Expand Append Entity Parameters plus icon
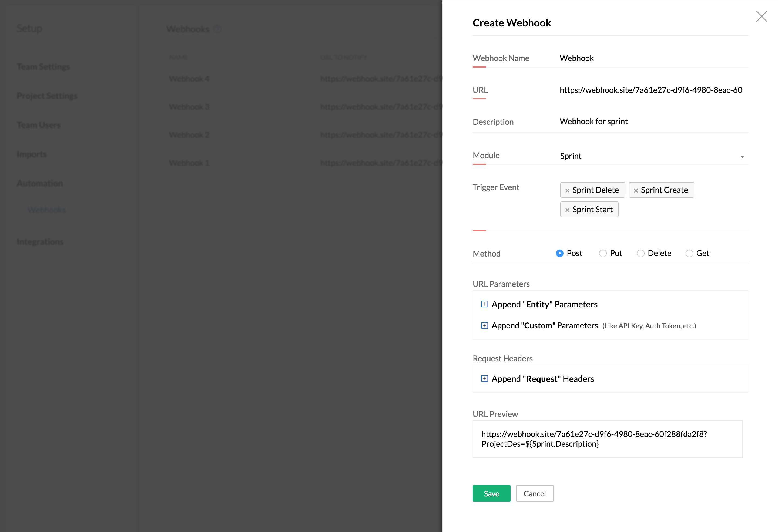778x532 pixels. [x=484, y=304]
